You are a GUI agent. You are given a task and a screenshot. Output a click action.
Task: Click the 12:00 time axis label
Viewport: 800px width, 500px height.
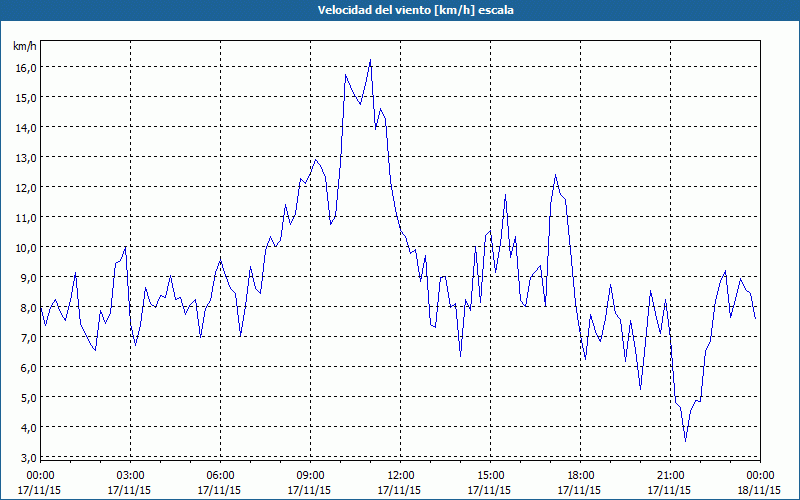tap(401, 476)
